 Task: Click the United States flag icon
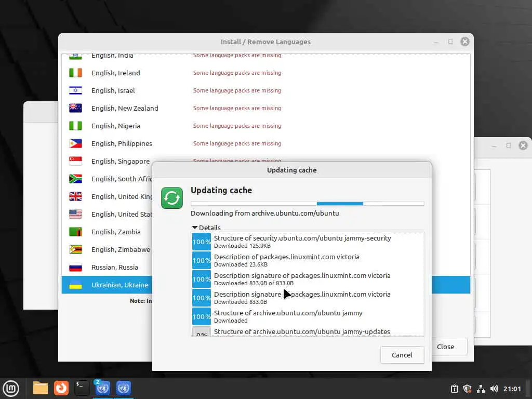(x=75, y=214)
